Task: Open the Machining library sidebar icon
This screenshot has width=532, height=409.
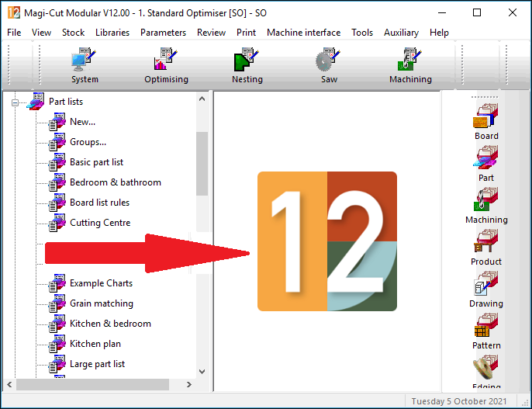Action: click(485, 199)
